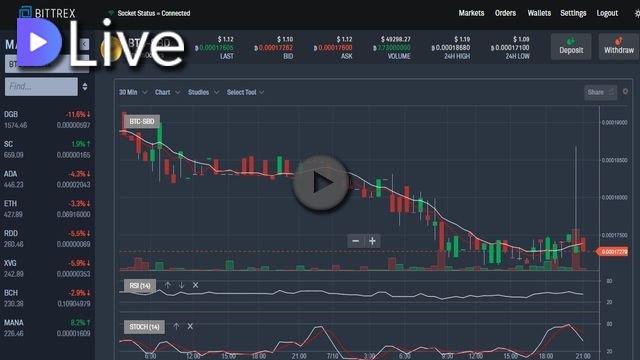The width and height of the screenshot is (640, 360).
Task: Move STOCH (14) panel up
Action: 176,326
